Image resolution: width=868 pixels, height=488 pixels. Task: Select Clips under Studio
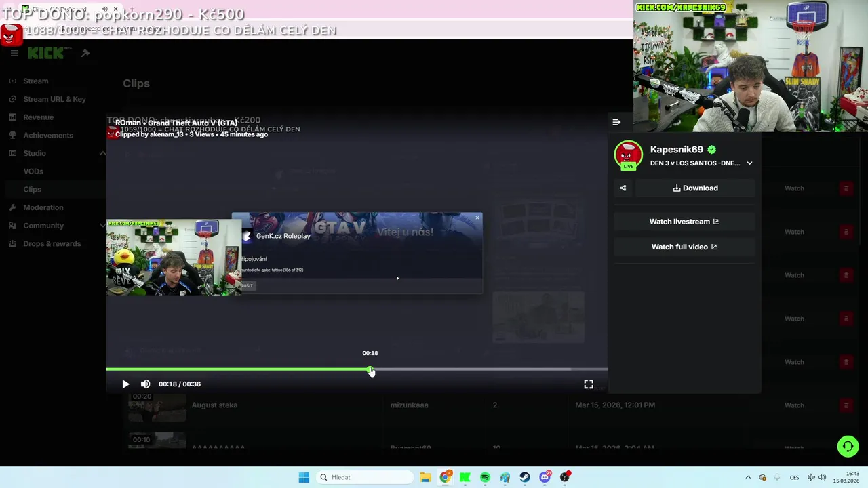point(54,190)
